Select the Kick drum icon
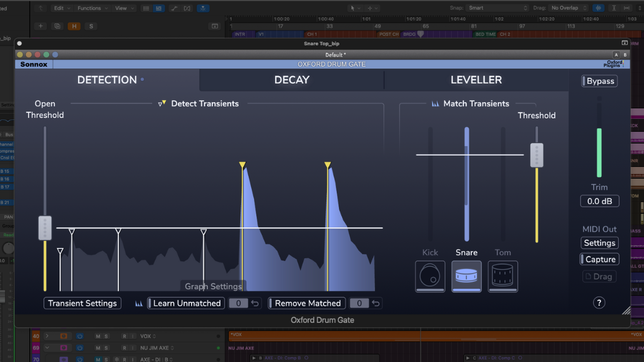The width and height of the screenshot is (644, 362). click(x=430, y=276)
